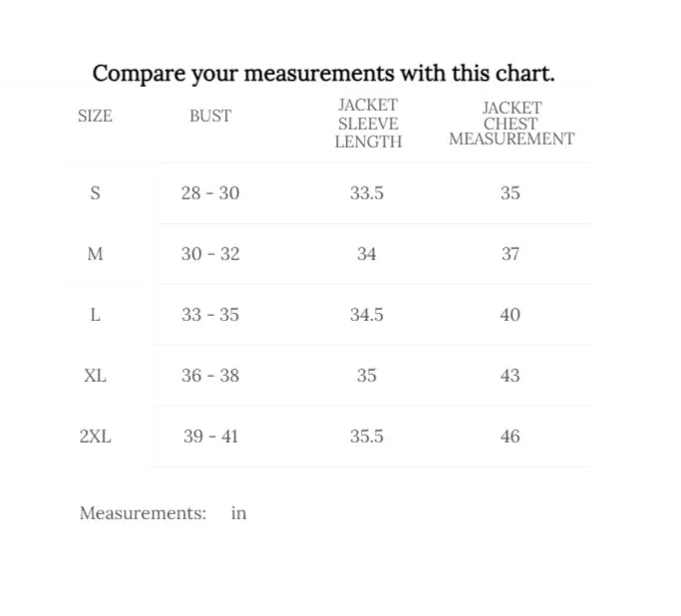The width and height of the screenshot is (681, 616).
Task: Select the 43 chest measurement value
Action: 511,376
